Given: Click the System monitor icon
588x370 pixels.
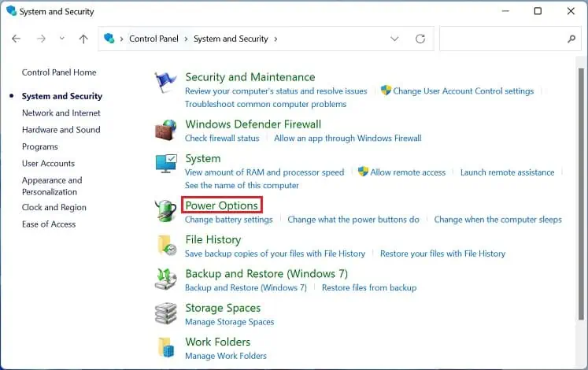Looking at the screenshot, I should click(166, 165).
